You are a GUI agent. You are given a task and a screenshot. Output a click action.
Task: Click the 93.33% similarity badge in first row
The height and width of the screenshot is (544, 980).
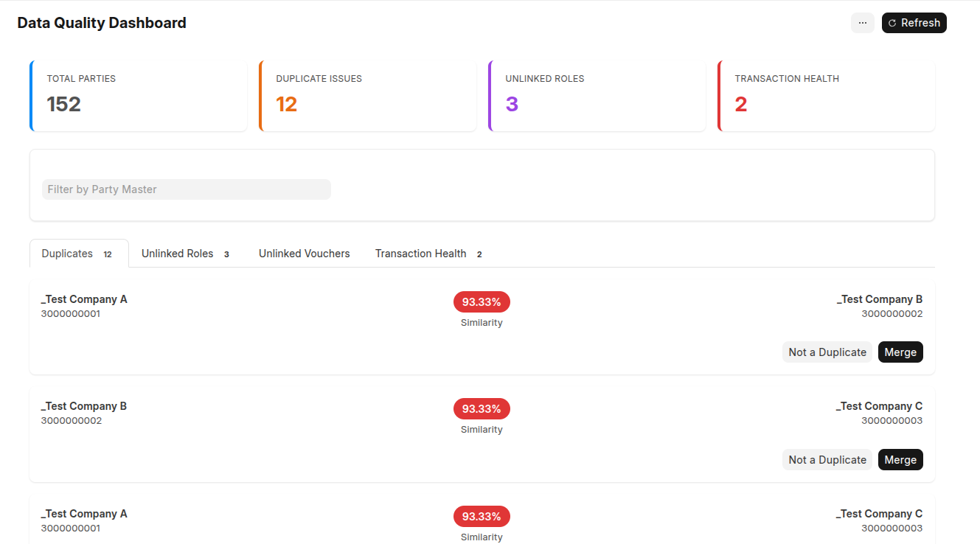click(x=482, y=301)
